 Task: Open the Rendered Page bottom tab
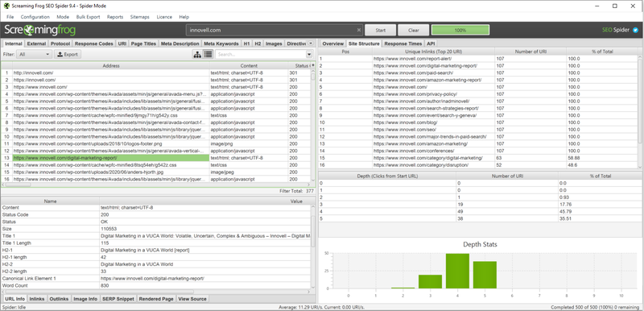click(x=156, y=299)
